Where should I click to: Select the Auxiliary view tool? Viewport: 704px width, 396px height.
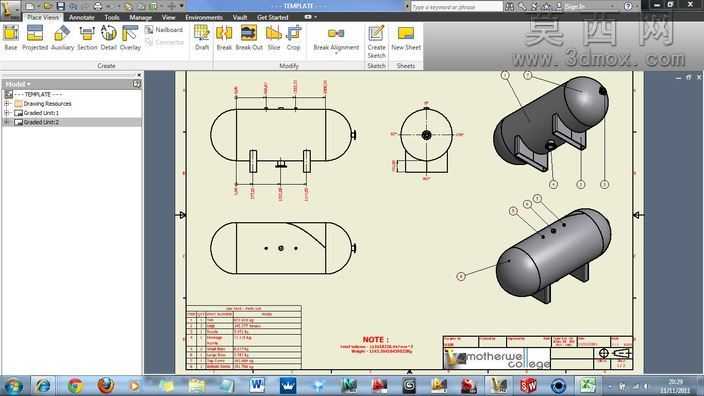coord(62,38)
